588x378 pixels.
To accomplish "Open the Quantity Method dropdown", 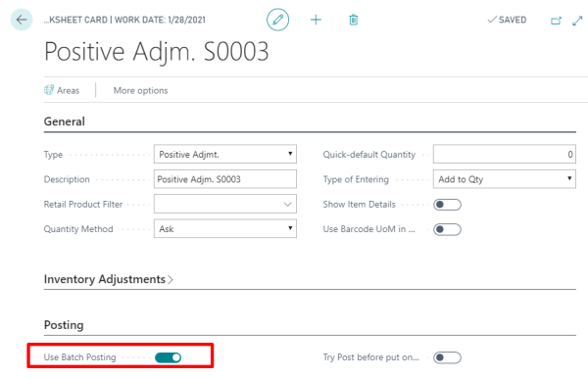I will [x=225, y=228].
